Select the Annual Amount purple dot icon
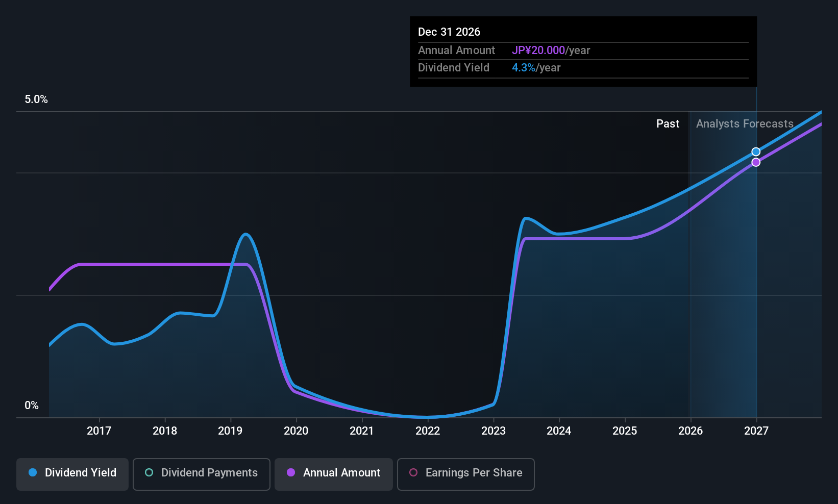Image resolution: width=838 pixels, height=504 pixels. click(290, 473)
